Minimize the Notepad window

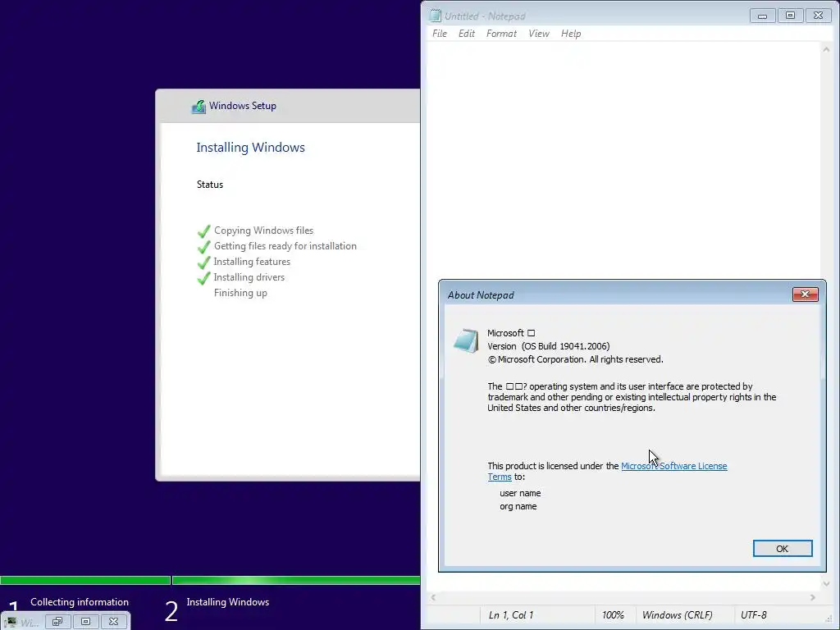(762, 16)
